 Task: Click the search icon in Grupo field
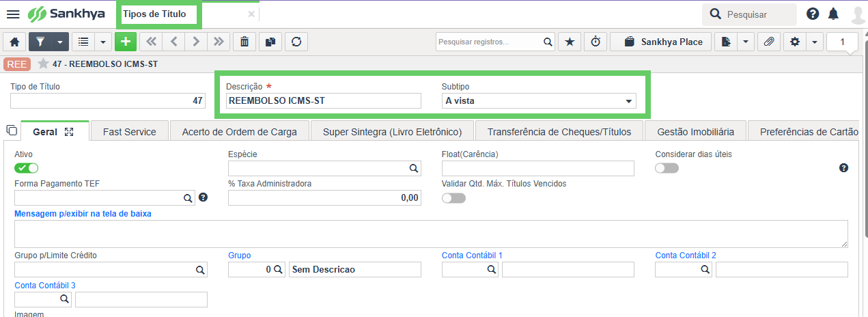tap(279, 270)
